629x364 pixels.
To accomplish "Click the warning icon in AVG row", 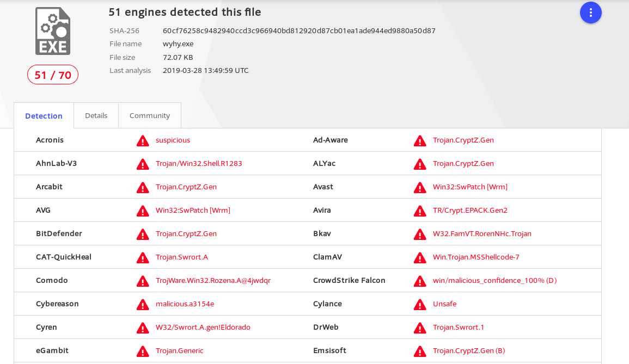I will click(x=142, y=211).
